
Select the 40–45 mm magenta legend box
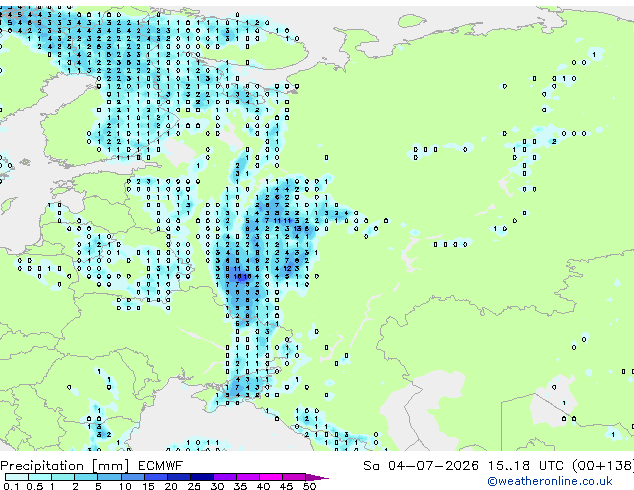tap(271, 477)
